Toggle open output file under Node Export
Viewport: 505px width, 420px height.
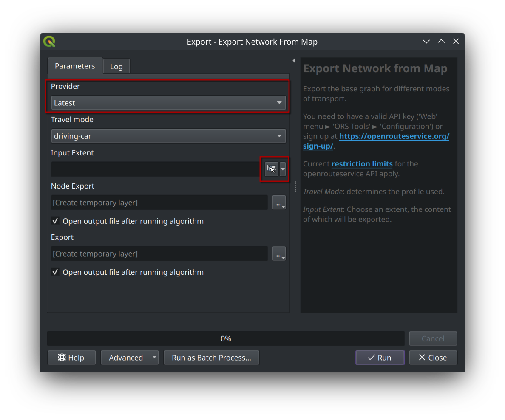click(55, 221)
